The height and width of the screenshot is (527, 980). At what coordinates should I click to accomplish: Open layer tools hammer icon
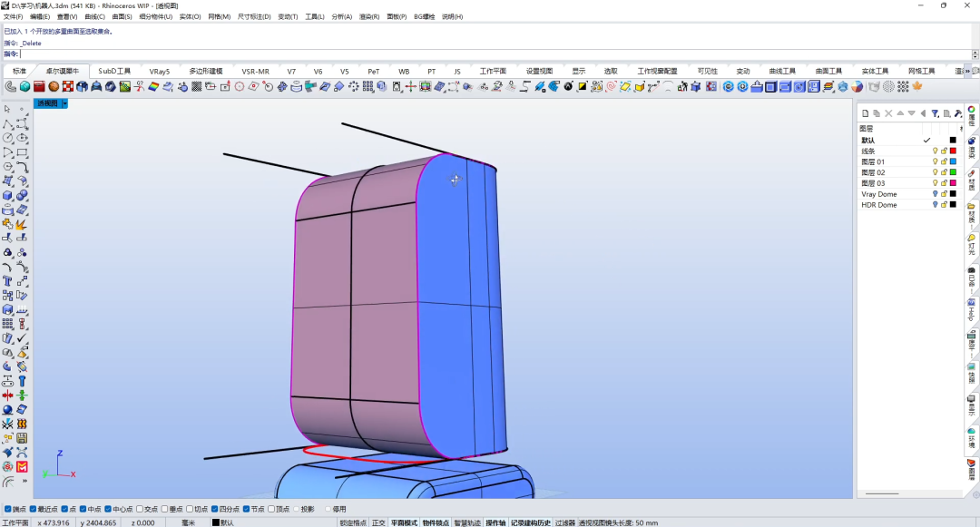958,113
